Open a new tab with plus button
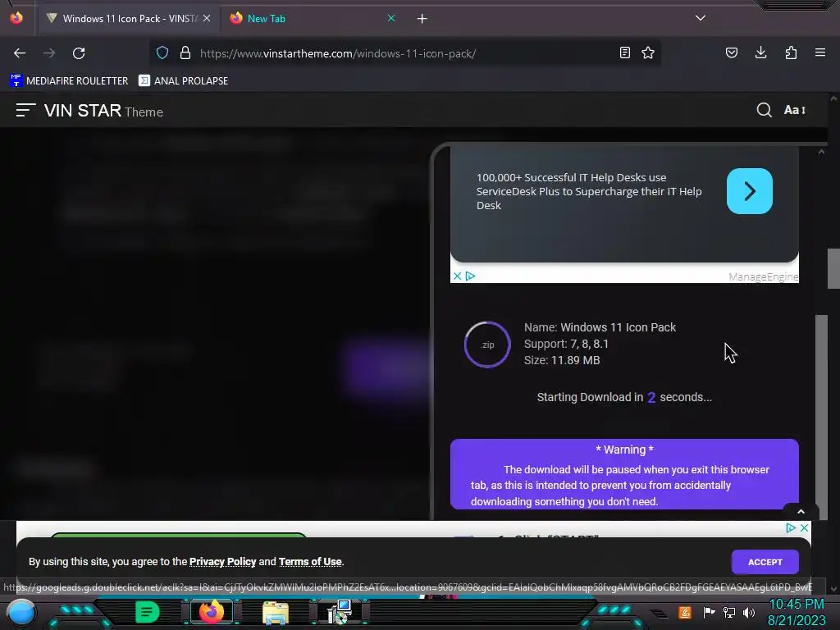The width and height of the screenshot is (840, 630). [422, 19]
